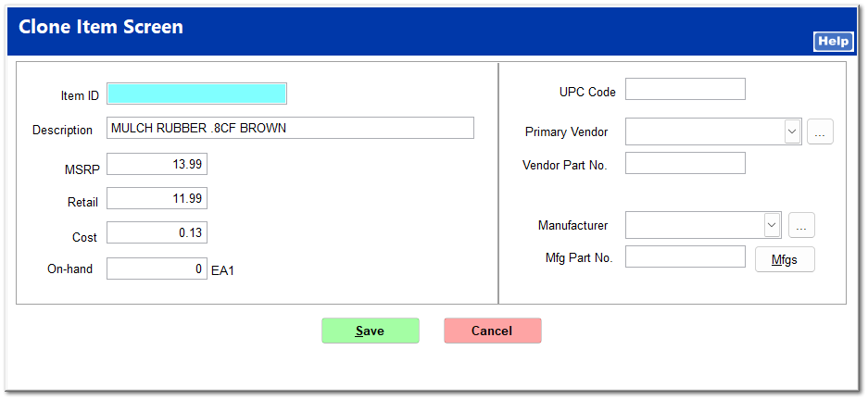Open the Help button in title bar

click(x=832, y=42)
